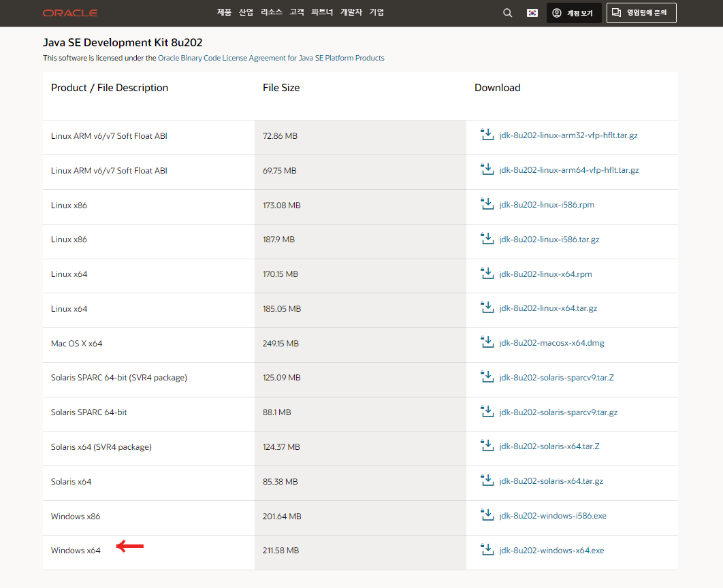
Task: Select the Mac OS X x64 cell
Action: pyautogui.click(x=148, y=345)
